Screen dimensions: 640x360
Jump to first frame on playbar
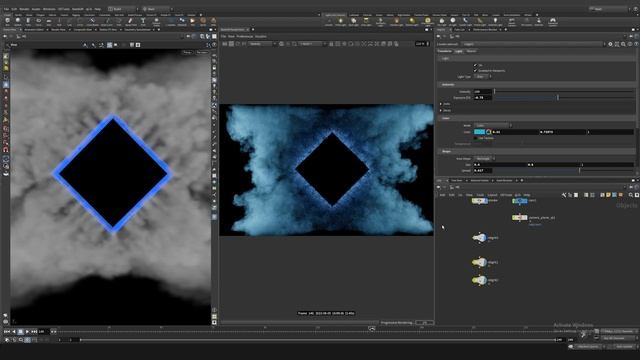(x=7, y=332)
